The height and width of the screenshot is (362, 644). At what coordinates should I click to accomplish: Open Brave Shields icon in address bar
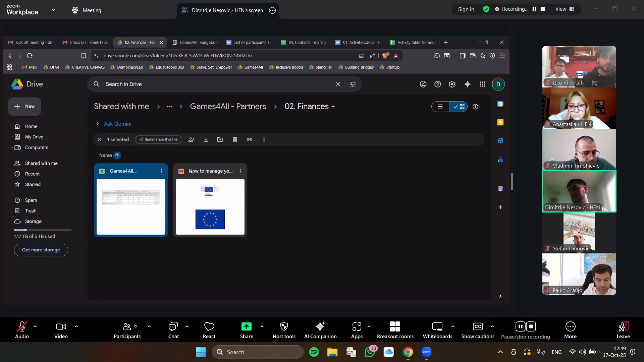tap(385, 56)
